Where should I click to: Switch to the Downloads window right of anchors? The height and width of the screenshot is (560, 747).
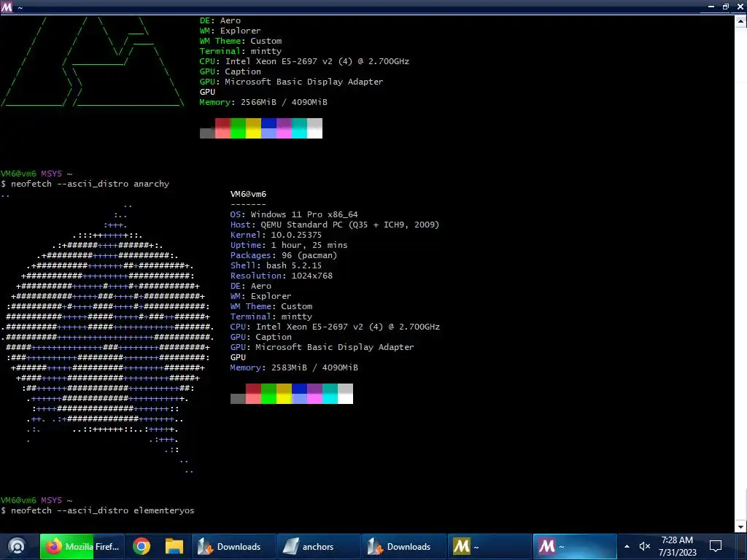pos(403,547)
